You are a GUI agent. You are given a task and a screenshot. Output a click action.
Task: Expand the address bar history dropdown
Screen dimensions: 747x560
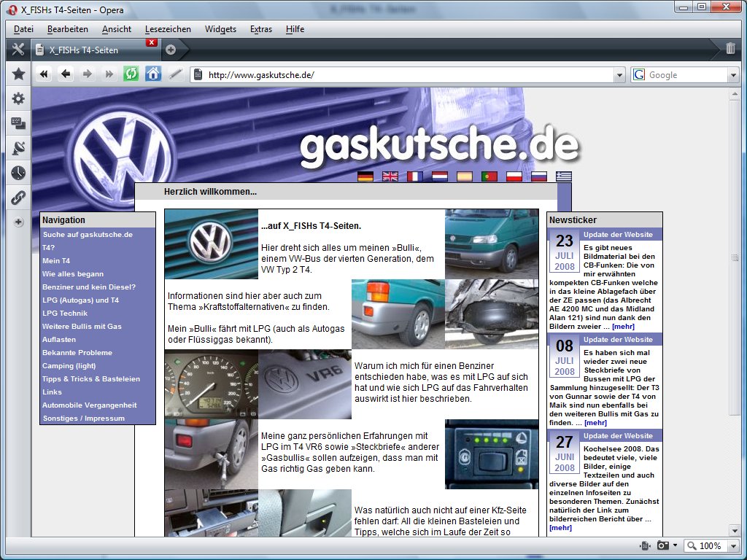click(x=619, y=75)
